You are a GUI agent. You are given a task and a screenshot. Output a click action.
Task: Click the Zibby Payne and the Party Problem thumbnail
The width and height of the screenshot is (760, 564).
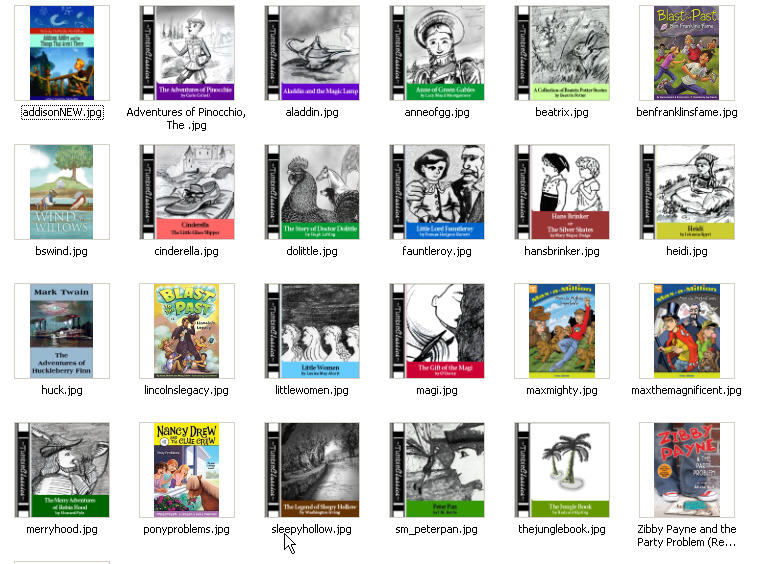(x=687, y=470)
